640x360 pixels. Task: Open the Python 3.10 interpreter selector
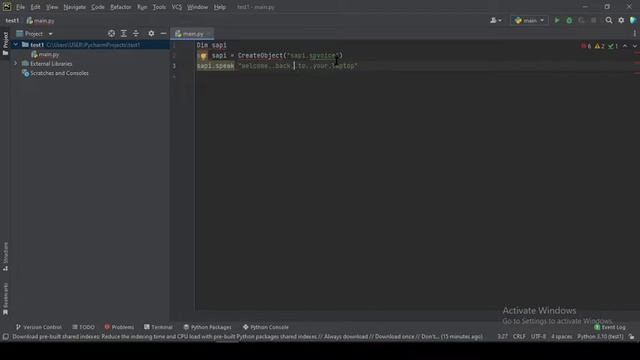tap(600, 337)
